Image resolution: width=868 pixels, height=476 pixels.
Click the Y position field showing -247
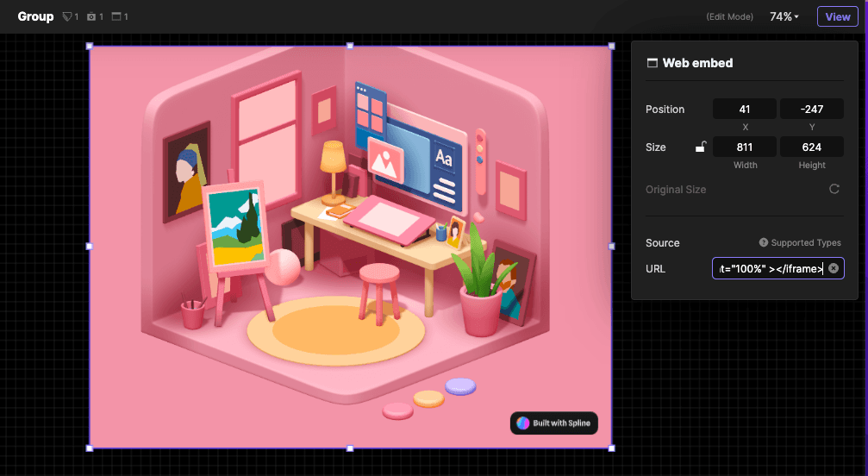click(811, 109)
